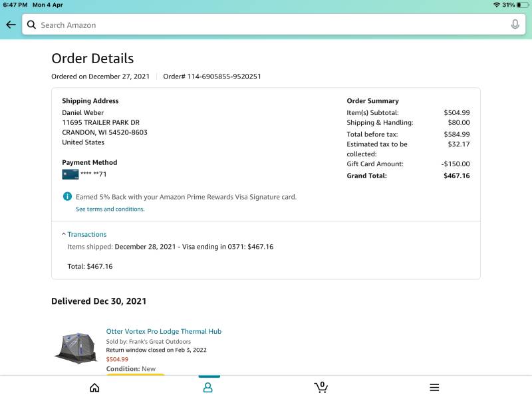Tap the search magnifier icon
The image size is (532, 399).
31,25
